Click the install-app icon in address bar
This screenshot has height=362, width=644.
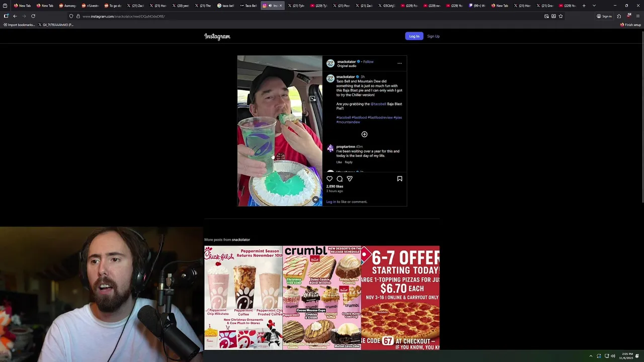(x=553, y=16)
